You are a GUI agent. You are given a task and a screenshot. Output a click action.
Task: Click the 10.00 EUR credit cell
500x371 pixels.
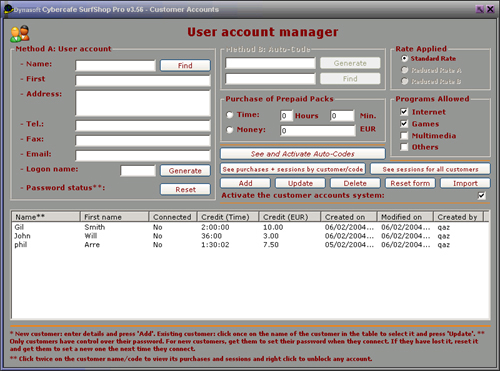tap(273, 227)
